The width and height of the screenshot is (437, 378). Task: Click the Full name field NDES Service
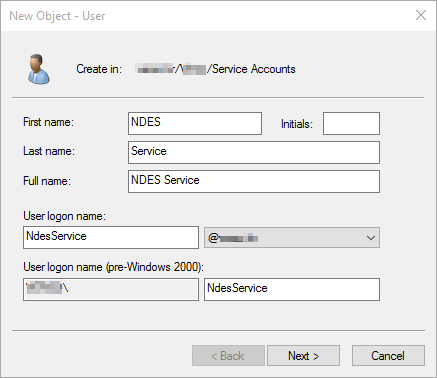[x=254, y=181]
